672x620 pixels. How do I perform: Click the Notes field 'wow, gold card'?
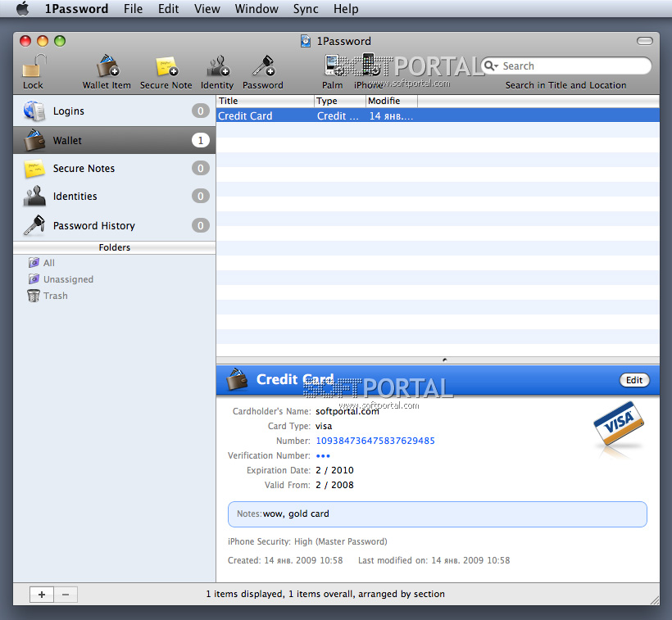coord(438,514)
